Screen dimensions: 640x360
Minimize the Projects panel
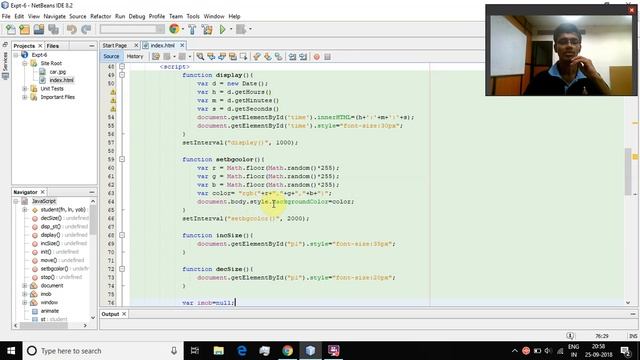point(91,46)
